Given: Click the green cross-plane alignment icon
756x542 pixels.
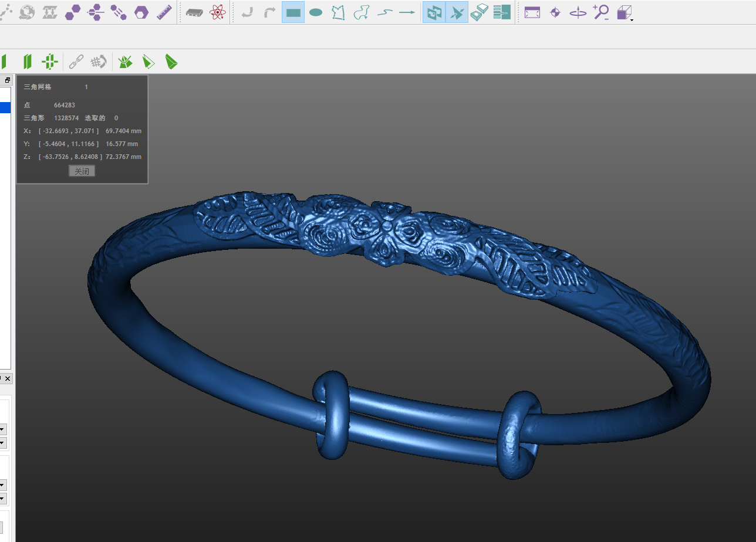Looking at the screenshot, I should coord(50,61).
